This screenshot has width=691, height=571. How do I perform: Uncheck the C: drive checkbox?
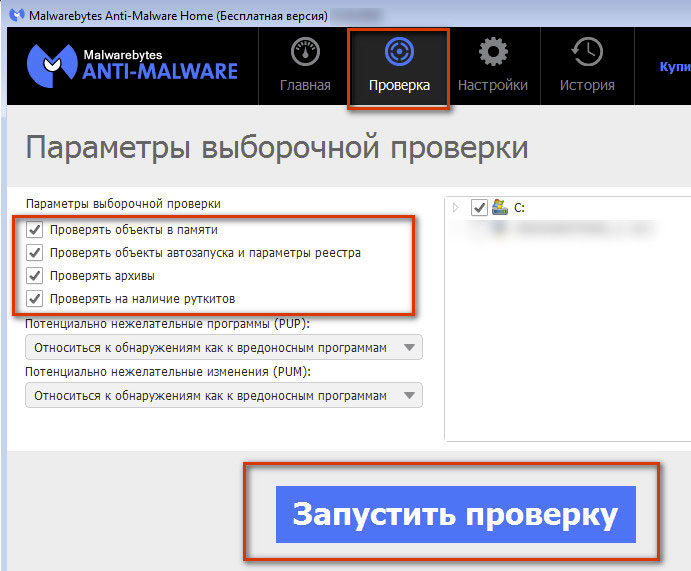pos(478,208)
